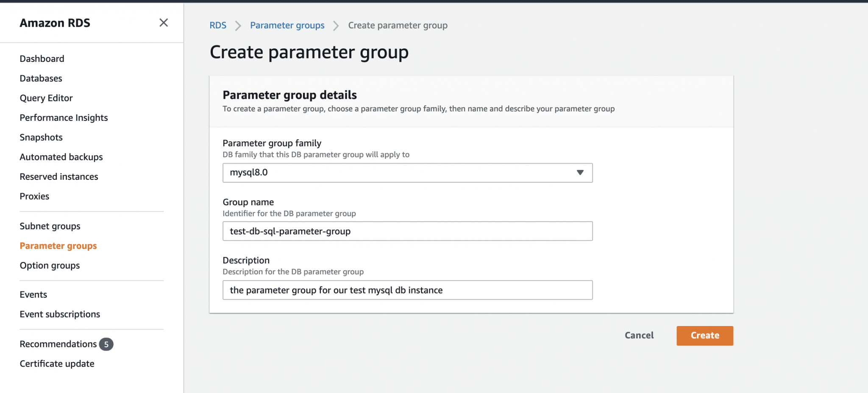Screen dimensions: 868x393
Task: Open Dashboard in the sidebar
Action: (x=42, y=59)
